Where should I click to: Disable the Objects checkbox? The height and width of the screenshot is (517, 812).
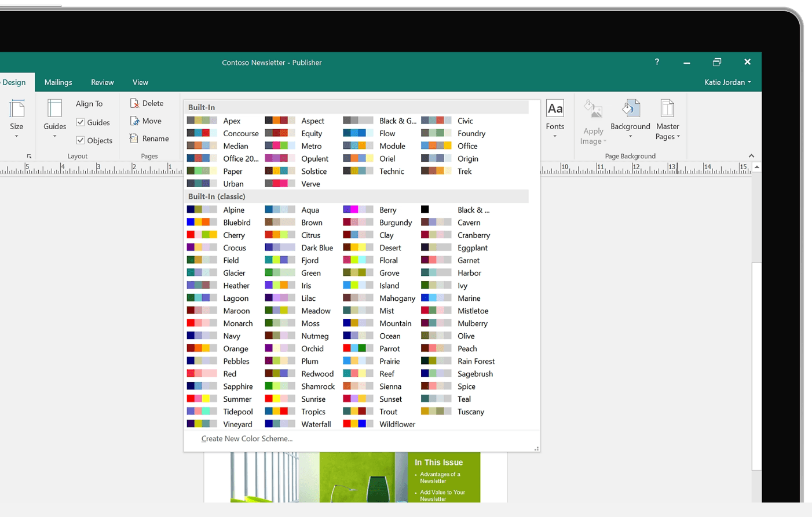tap(82, 140)
